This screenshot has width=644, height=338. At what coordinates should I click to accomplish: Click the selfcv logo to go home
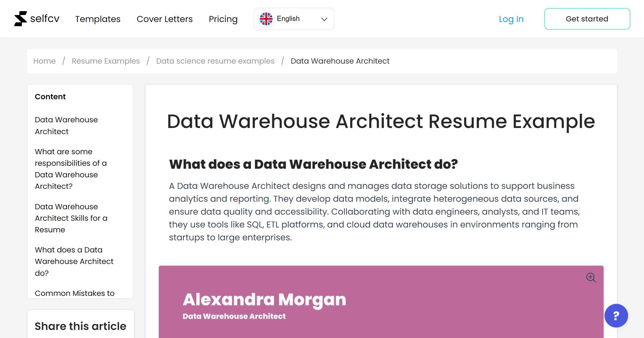click(20, 18)
